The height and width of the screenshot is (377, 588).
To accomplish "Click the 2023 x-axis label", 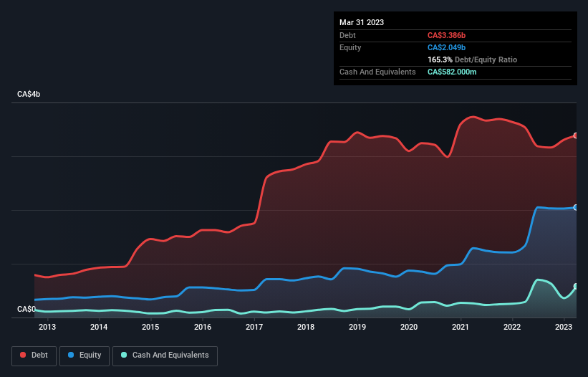I will [564, 327].
